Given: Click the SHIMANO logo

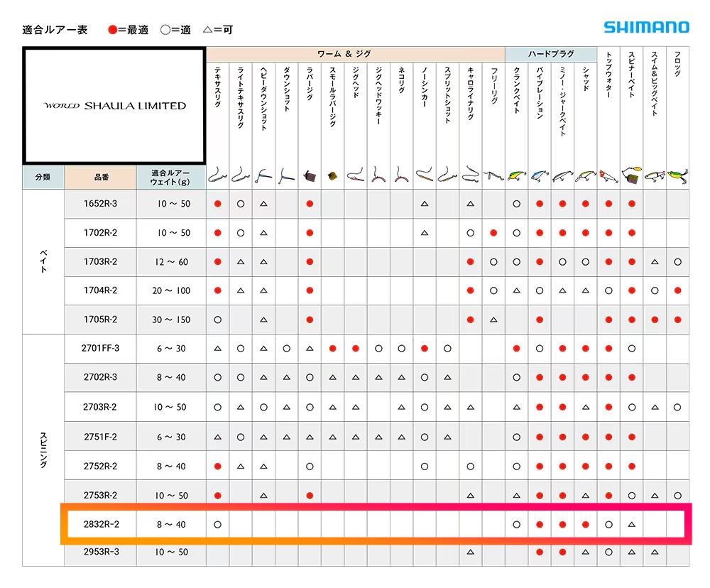Looking at the screenshot, I should 646,27.
